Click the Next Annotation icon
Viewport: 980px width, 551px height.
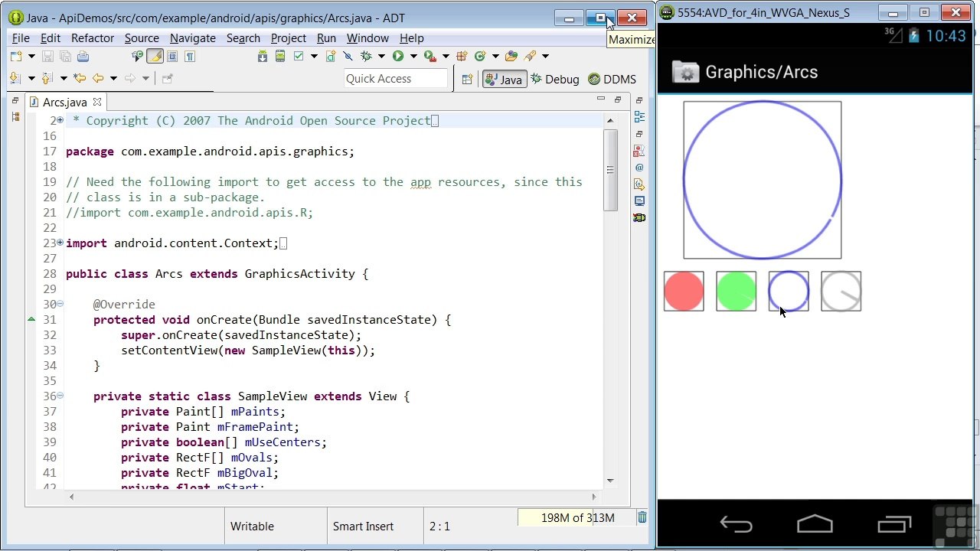[x=15, y=78]
